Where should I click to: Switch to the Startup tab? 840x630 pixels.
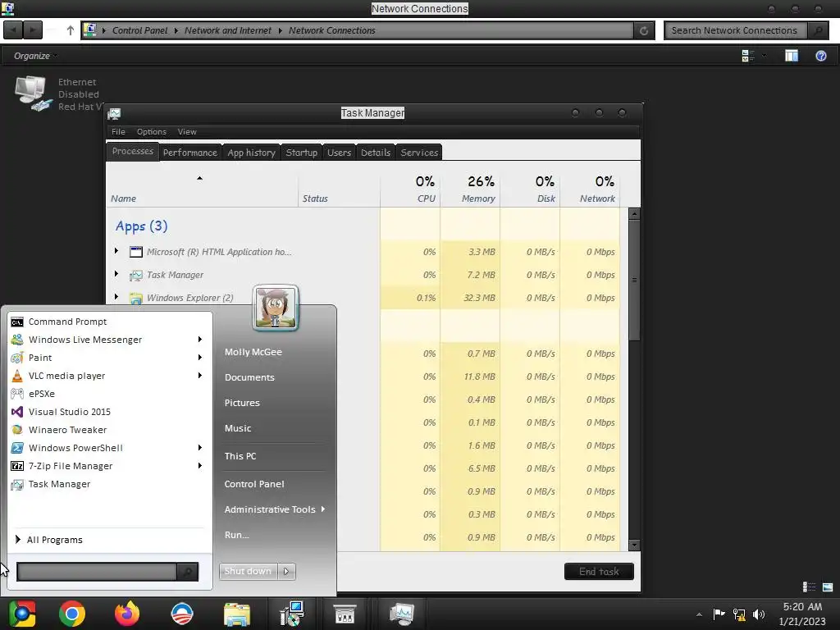302,153
